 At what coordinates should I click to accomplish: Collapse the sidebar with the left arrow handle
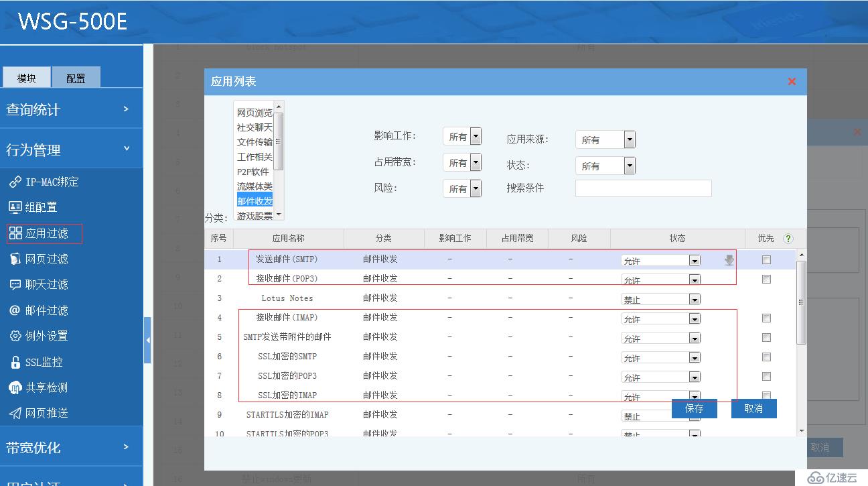pos(148,341)
